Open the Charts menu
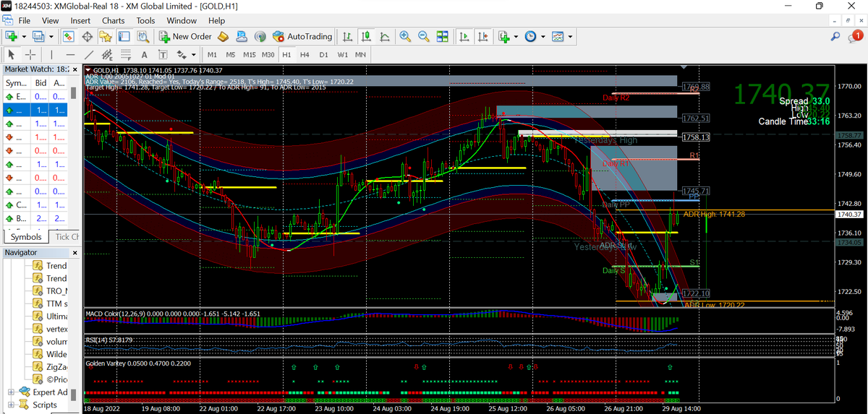 (x=114, y=20)
